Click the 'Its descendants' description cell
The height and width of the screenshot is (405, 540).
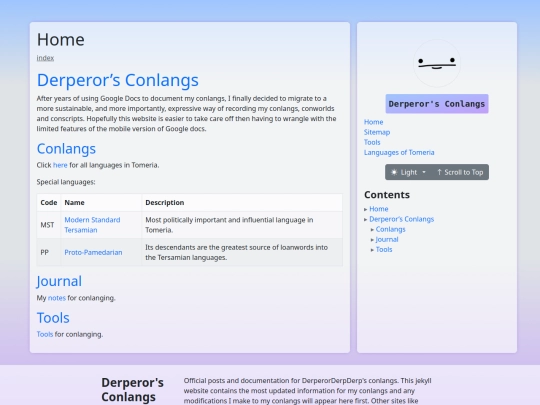(x=242, y=252)
